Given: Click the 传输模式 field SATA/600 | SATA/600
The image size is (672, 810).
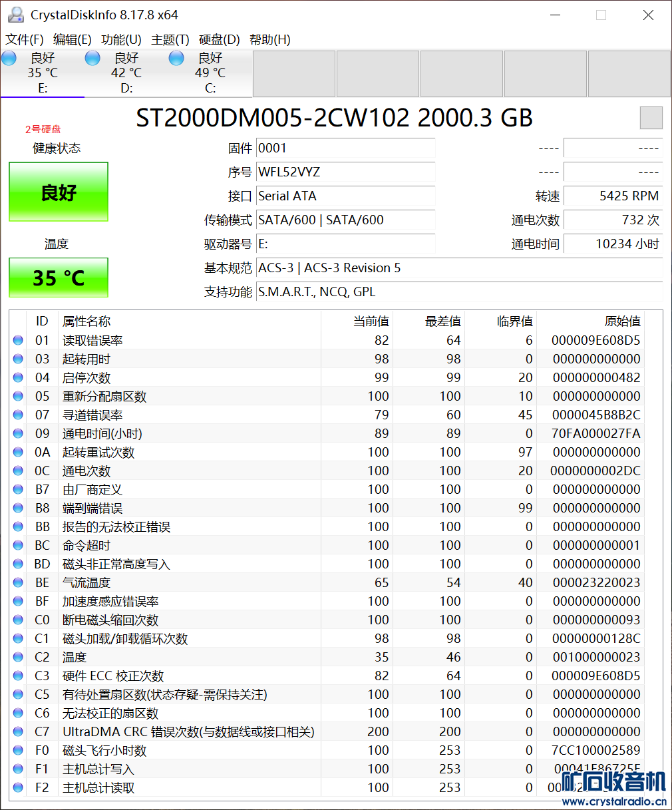Looking at the screenshot, I should point(345,220).
